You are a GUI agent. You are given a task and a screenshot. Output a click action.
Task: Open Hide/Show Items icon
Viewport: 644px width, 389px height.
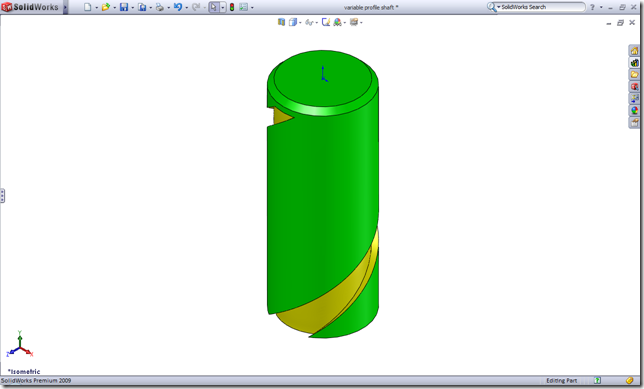(326, 22)
